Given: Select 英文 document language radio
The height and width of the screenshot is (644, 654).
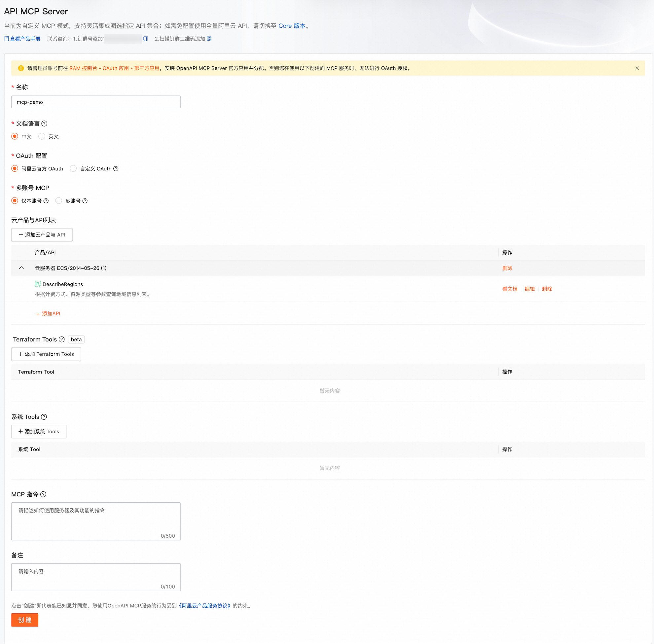Looking at the screenshot, I should click(x=42, y=136).
